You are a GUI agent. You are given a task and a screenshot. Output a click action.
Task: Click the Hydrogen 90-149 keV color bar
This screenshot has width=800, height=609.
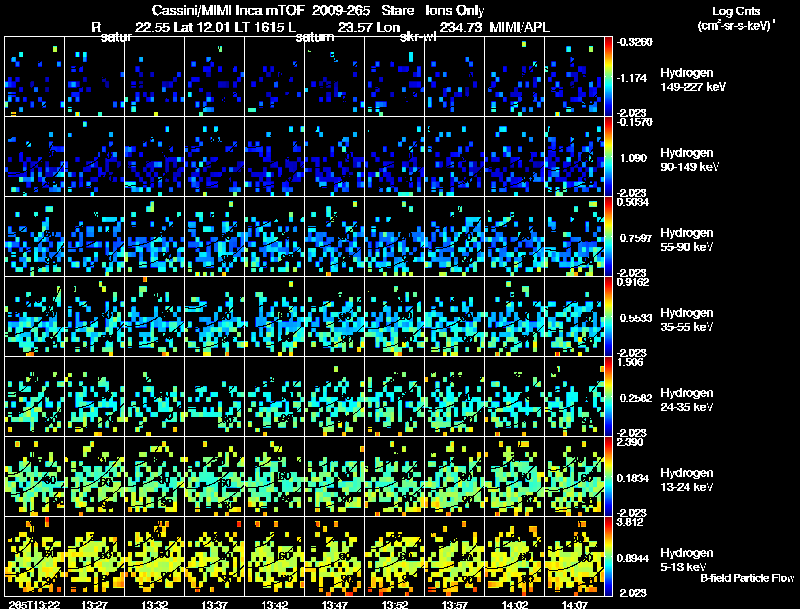[x=608, y=157]
